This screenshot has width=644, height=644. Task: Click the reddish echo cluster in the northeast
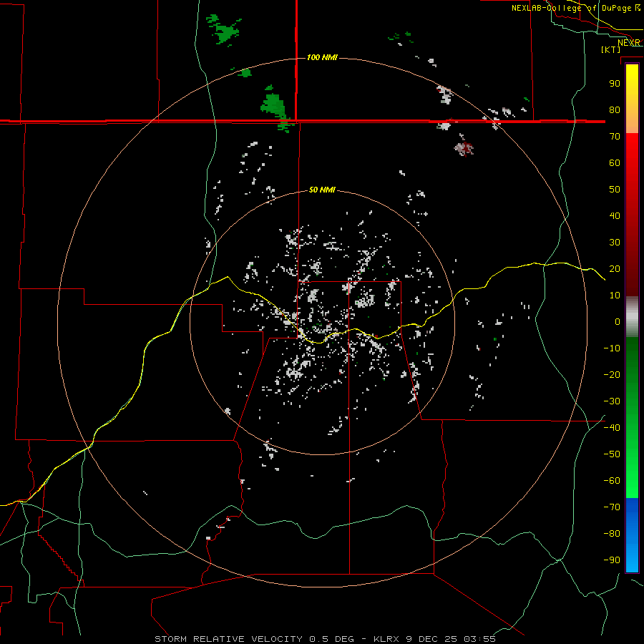point(464,148)
